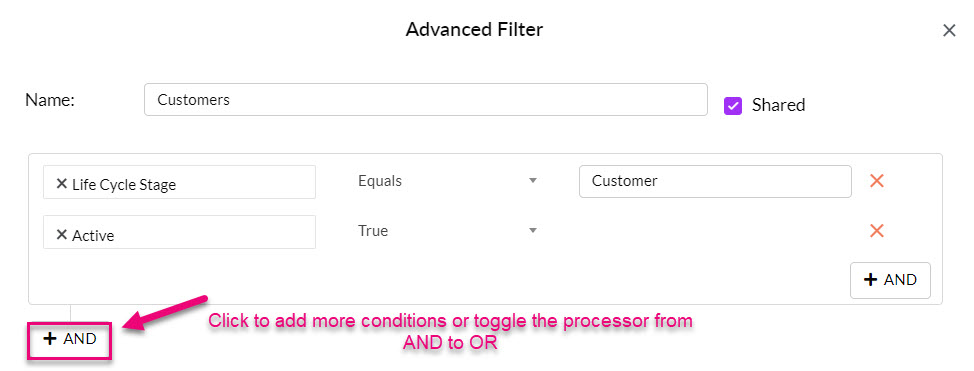Click the plus icon in the outer AND button
The width and height of the screenshot is (974, 371).
coord(50,339)
